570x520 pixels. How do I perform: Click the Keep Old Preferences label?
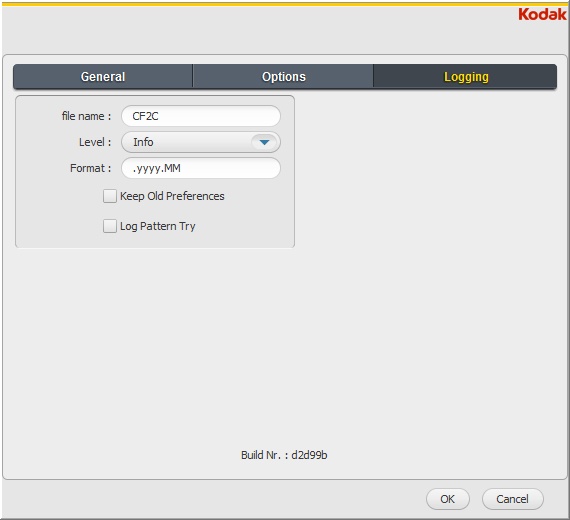tap(172, 196)
